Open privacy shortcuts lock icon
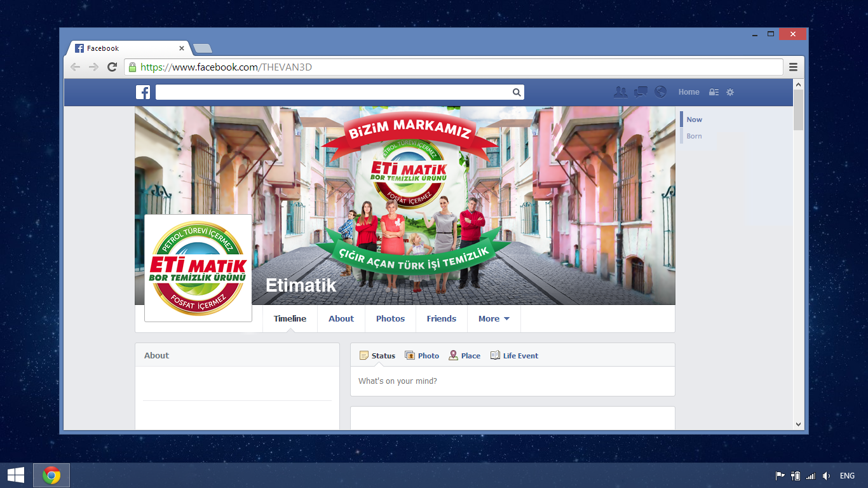This screenshot has height=488, width=868. point(714,92)
